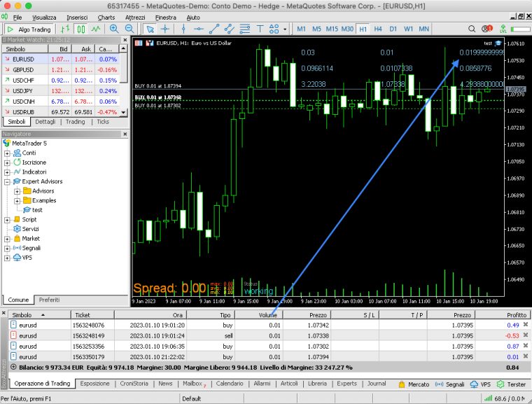
Task: Open the Terster strategy tester button
Action: click(x=511, y=384)
